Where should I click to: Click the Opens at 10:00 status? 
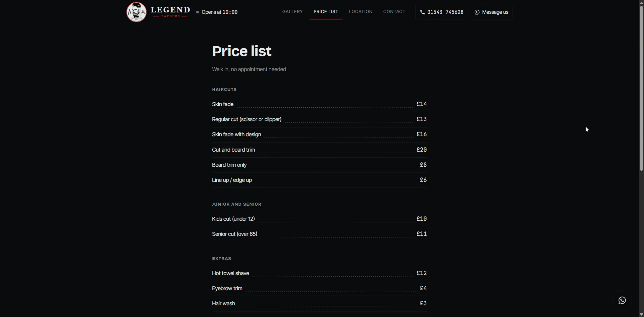[x=217, y=12]
